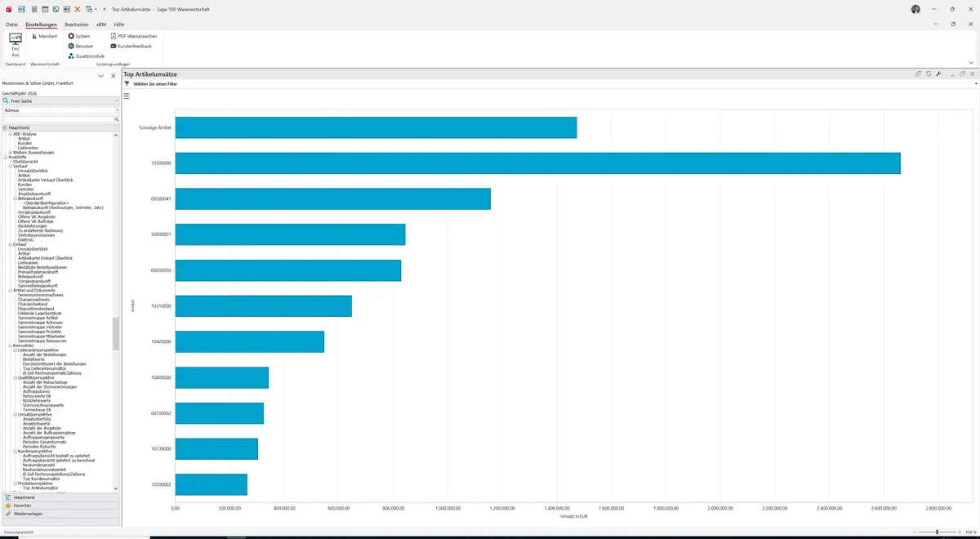The height and width of the screenshot is (539, 980).
Task: Adjust the zoom slider in status bar
Action: 938,532
